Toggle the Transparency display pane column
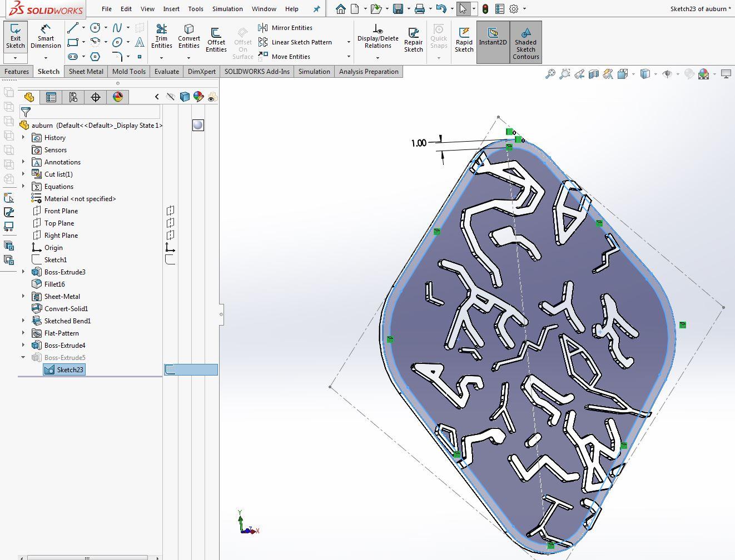The height and width of the screenshot is (560, 735). pyautogui.click(x=212, y=97)
